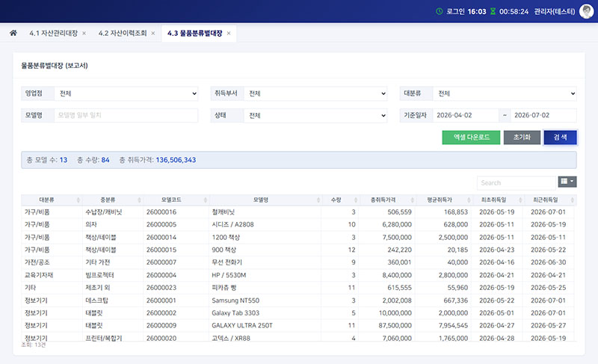Image resolution: width=598 pixels, height=364 pixels.
Task: Click model code 26000005
Action: [x=161, y=224]
